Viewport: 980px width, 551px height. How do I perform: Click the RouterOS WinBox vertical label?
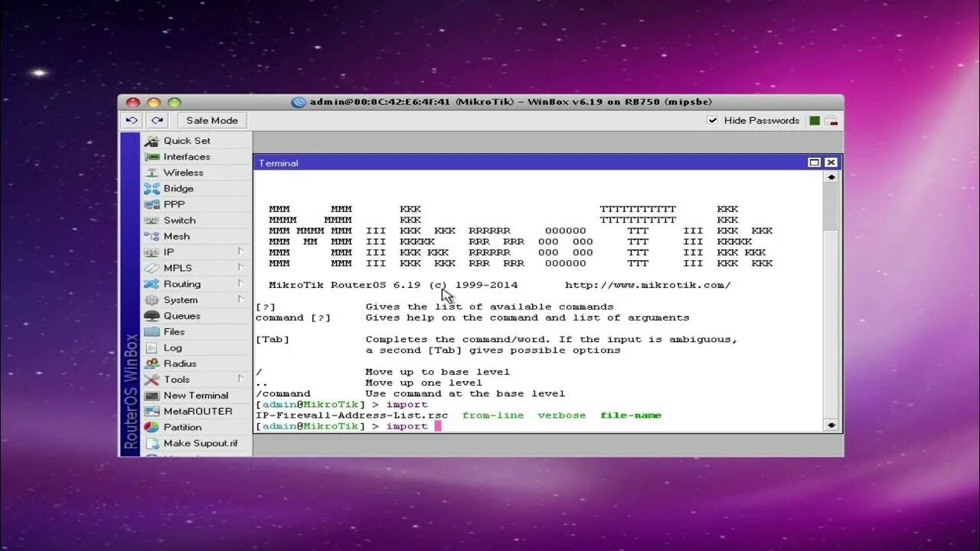click(x=131, y=392)
